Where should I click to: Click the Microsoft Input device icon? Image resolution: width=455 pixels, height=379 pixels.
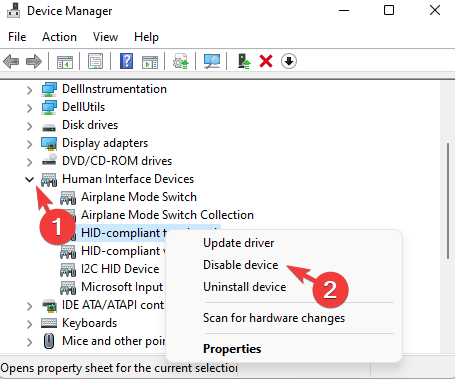coord(68,288)
